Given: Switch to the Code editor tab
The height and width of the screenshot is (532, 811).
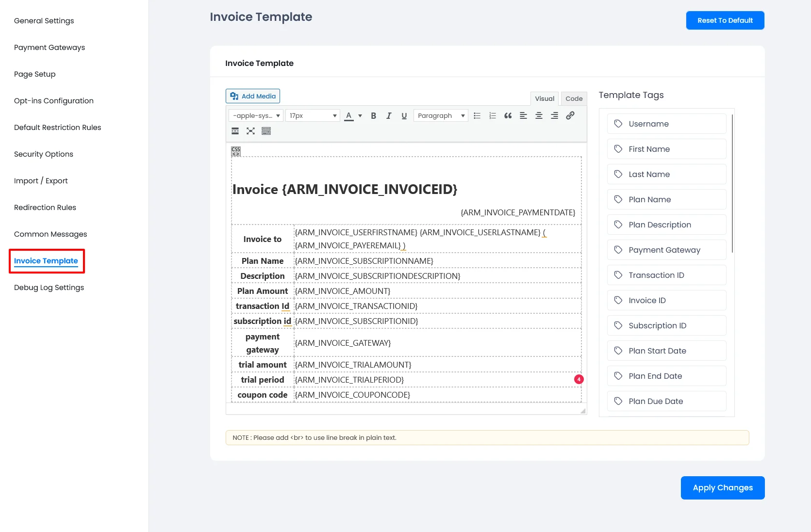Looking at the screenshot, I should point(574,98).
